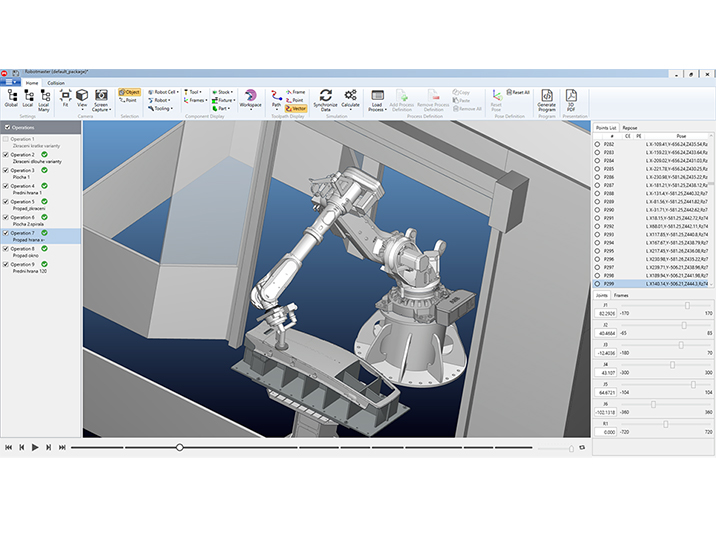Select Object selection mode
The image size is (716, 542).
pyautogui.click(x=129, y=92)
